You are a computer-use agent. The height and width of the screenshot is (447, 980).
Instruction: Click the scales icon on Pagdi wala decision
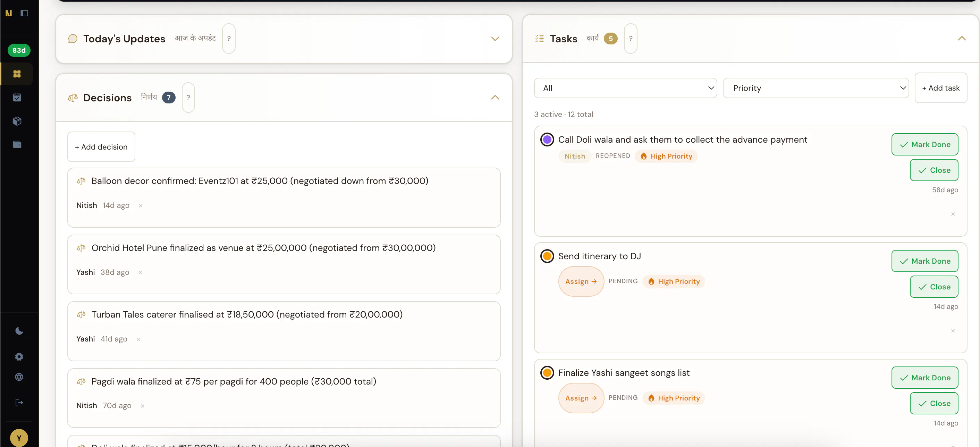tap(81, 381)
